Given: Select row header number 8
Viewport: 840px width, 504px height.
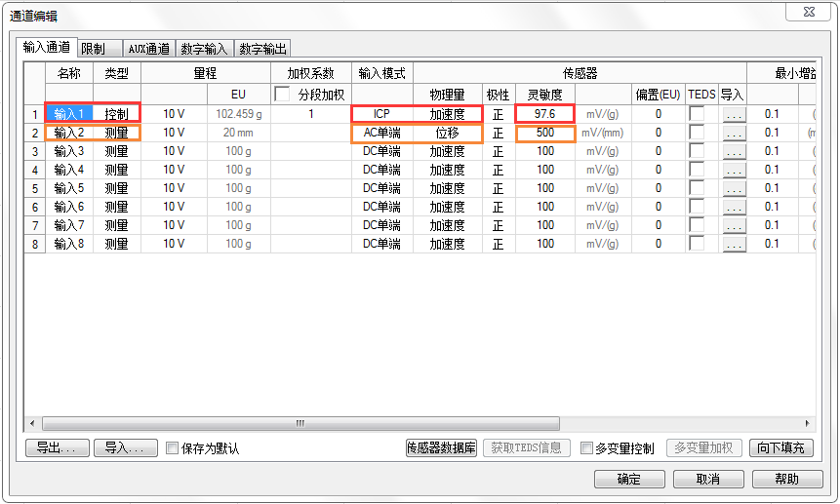Looking at the screenshot, I should 35,244.
